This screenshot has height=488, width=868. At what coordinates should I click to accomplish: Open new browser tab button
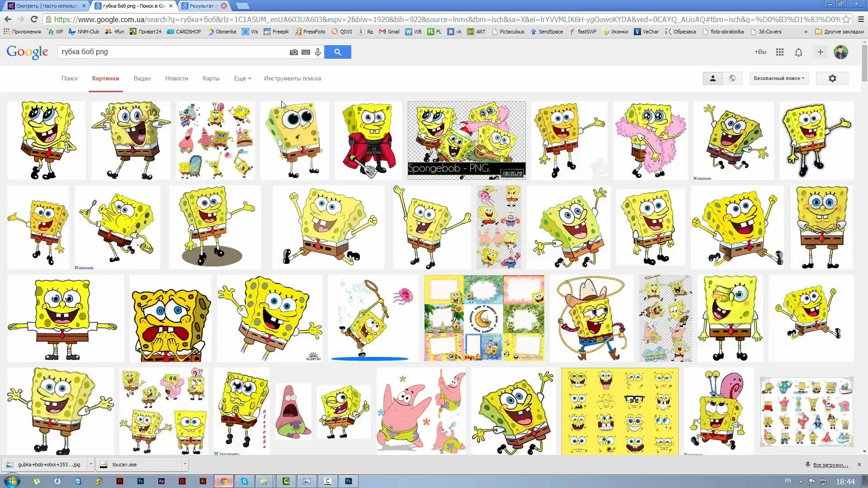pyautogui.click(x=243, y=6)
